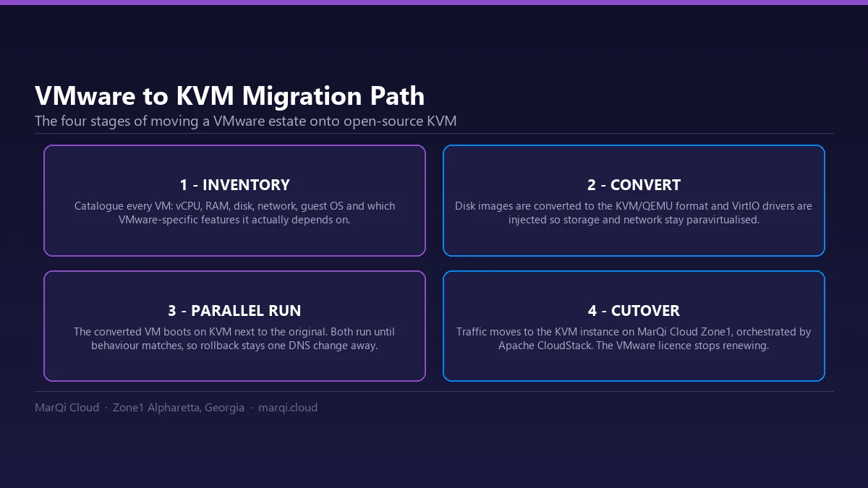Click the '1 - INVENTORY' heading
This screenshot has height=488, width=868.
point(234,185)
